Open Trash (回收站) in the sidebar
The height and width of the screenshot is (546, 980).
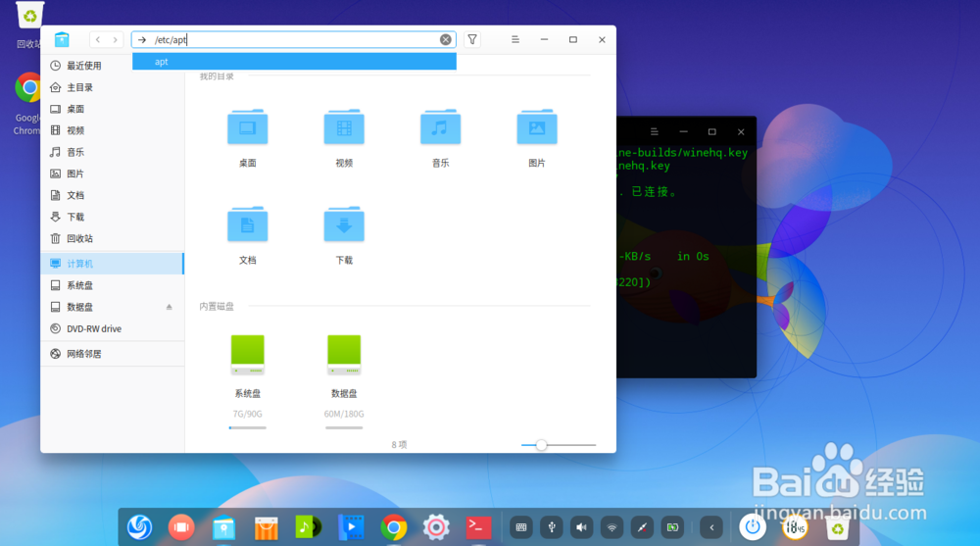113,238
